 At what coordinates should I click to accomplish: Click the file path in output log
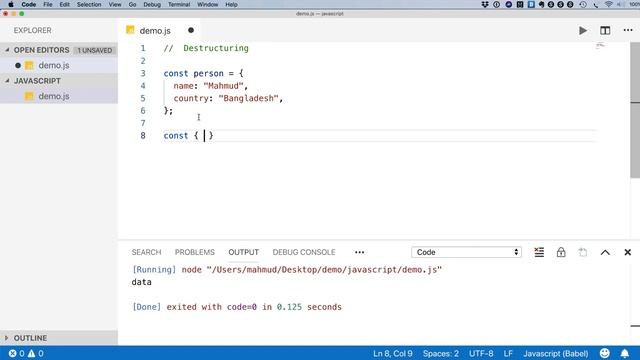(324, 270)
